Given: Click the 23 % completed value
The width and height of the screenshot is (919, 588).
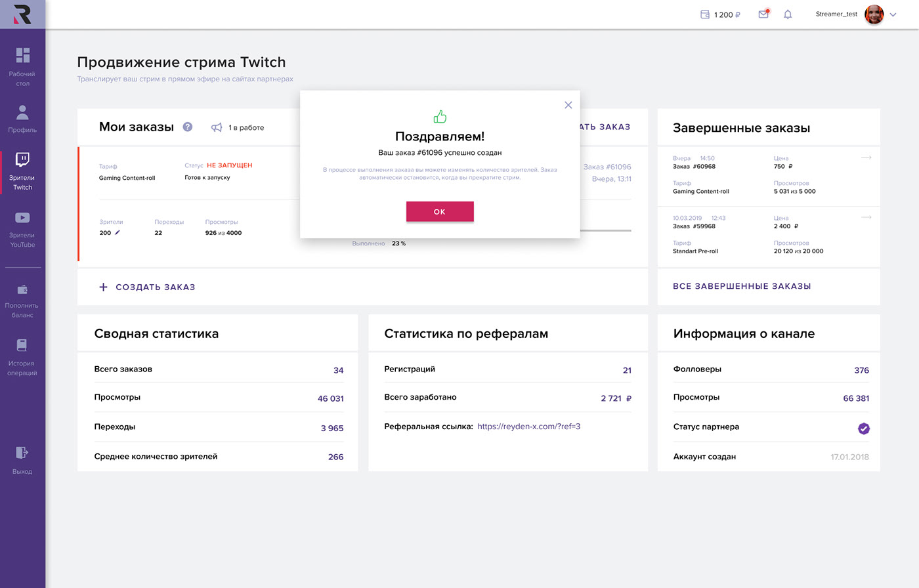Looking at the screenshot, I should 398,243.
